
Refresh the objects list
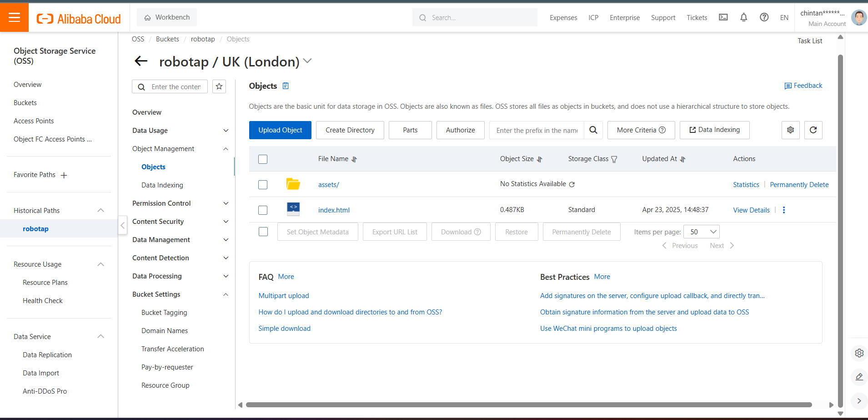coord(813,130)
